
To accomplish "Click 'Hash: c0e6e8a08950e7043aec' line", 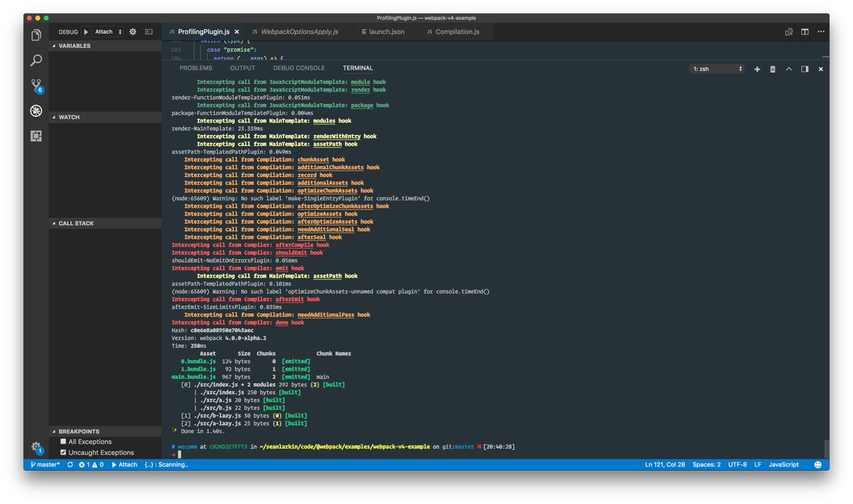I will coord(213,331).
